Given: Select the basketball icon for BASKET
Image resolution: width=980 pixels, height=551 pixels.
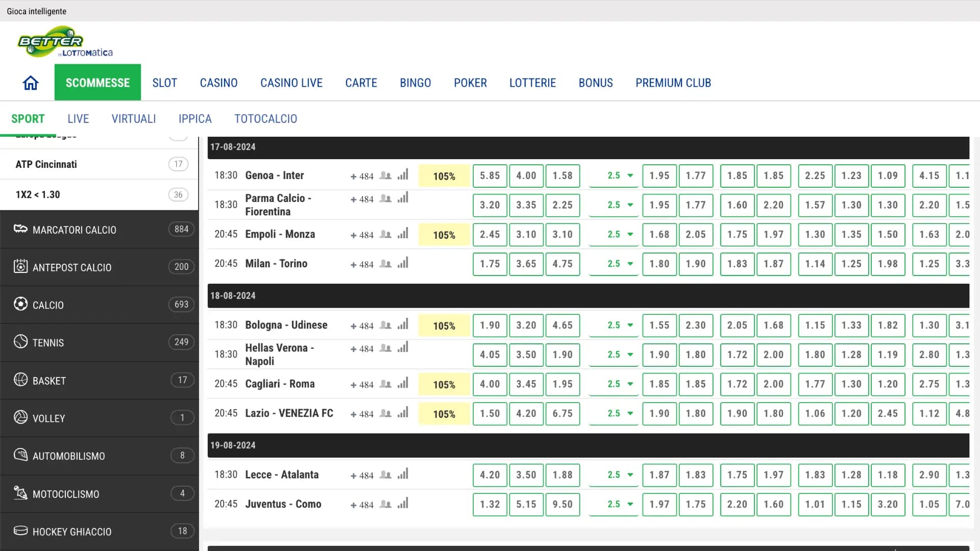Looking at the screenshot, I should (20, 380).
